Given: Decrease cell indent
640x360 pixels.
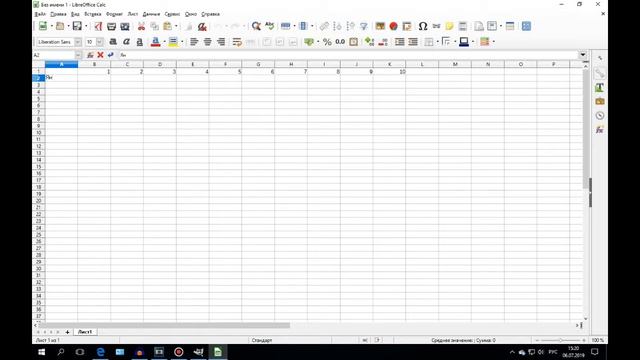Looking at the screenshot, I should pyautogui.click(x=413, y=42).
